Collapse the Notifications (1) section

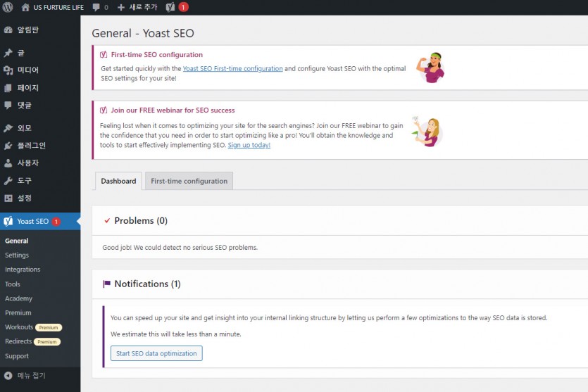147,284
